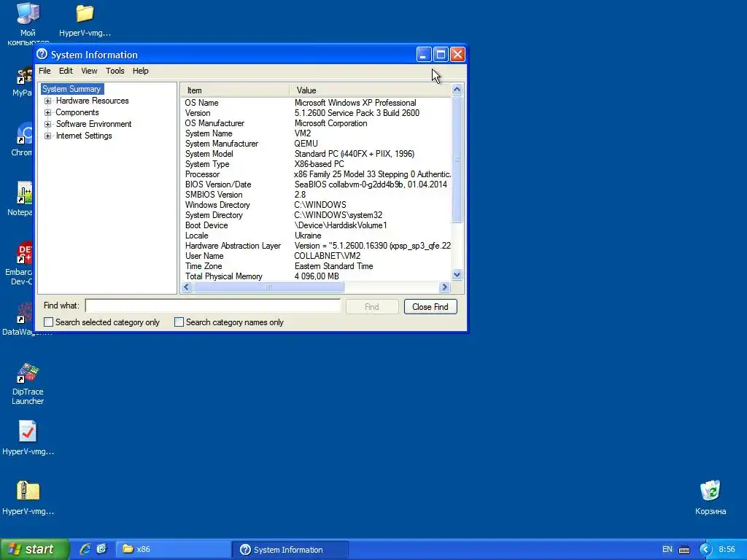Click the horizontal scrollbar thumb
The width and height of the screenshot is (747, 560).
coord(268,287)
